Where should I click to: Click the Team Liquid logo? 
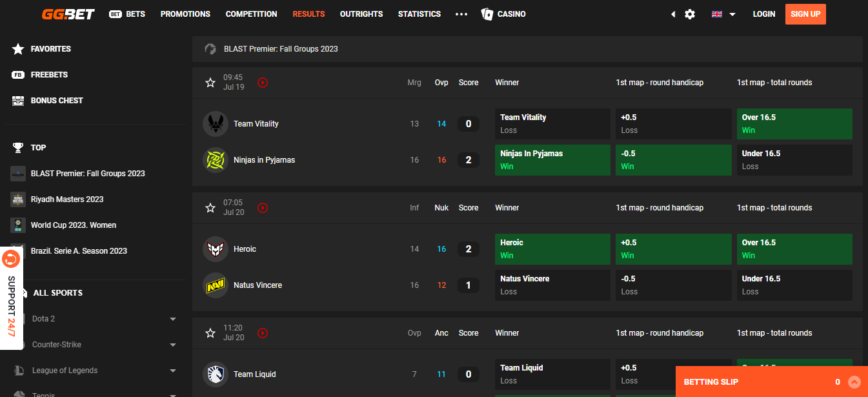(216, 374)
